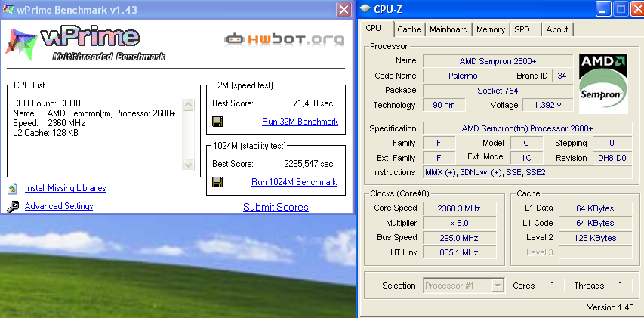
Task: Open the Advanced Settings link
Action: 59,206
